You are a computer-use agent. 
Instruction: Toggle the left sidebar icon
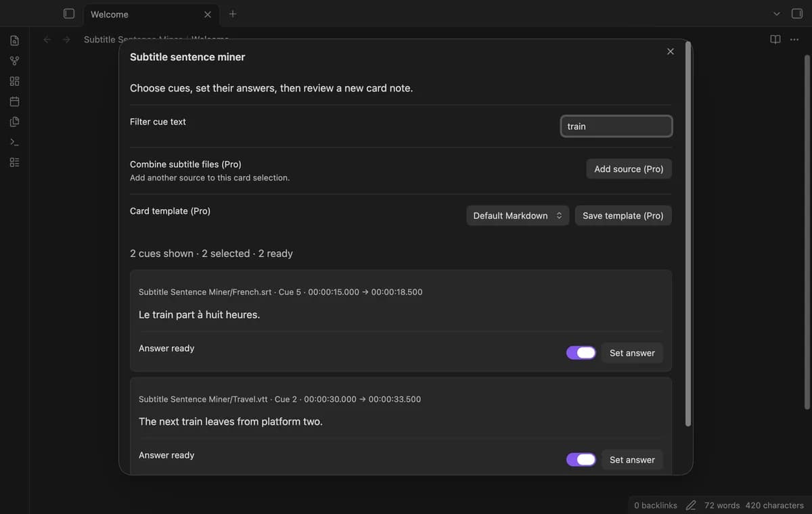[x=68, y=14]
